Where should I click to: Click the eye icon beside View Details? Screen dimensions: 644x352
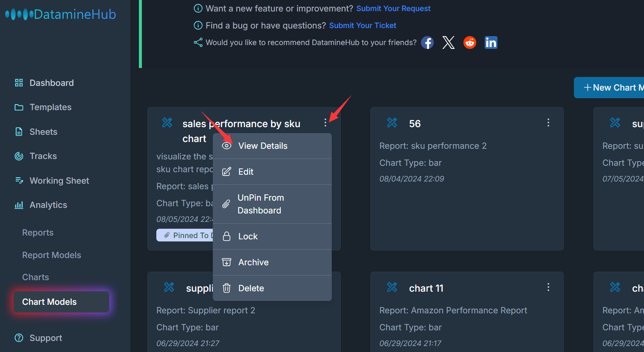[227, 146]
